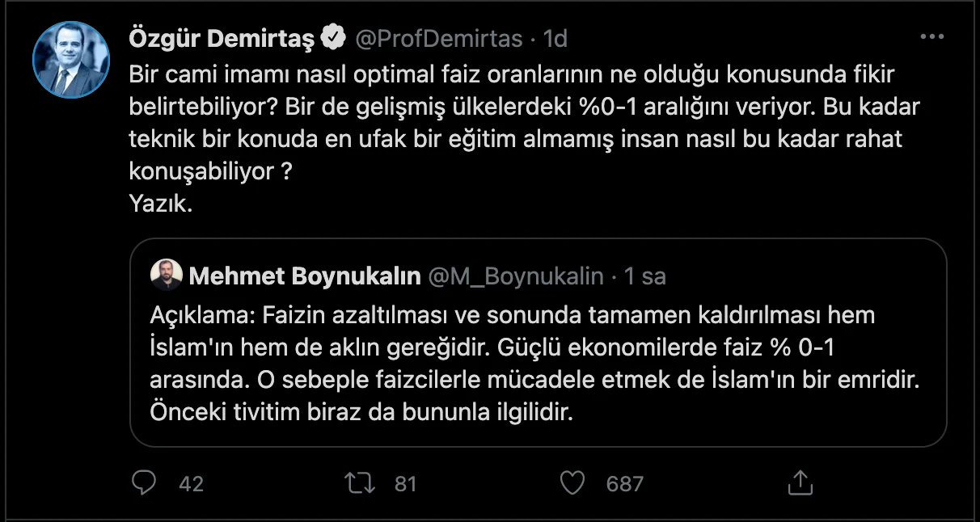Image resolution: width=980 pixels, height=522 pixels.
Task: Click the like count 687
Action: [624, 484]
